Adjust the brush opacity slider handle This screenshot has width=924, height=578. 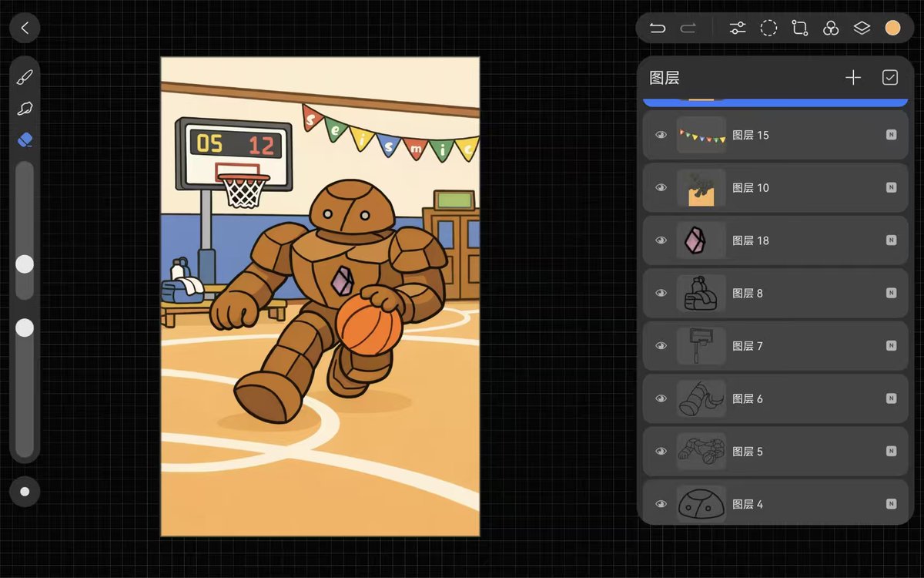pos(25,328)
